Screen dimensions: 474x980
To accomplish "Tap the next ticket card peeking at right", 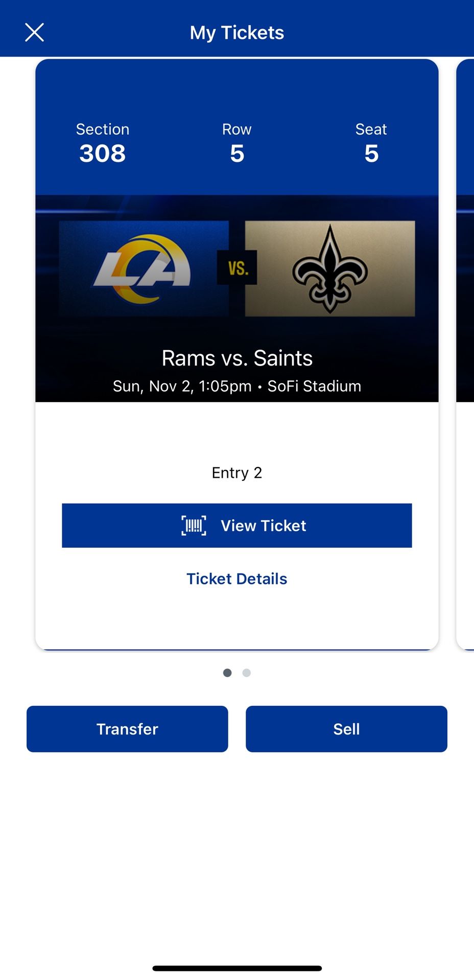I will [x=466, y=357].
